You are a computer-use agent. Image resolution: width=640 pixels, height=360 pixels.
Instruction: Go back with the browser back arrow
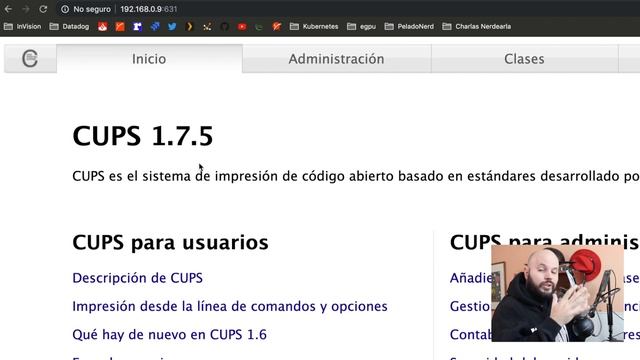8,9
